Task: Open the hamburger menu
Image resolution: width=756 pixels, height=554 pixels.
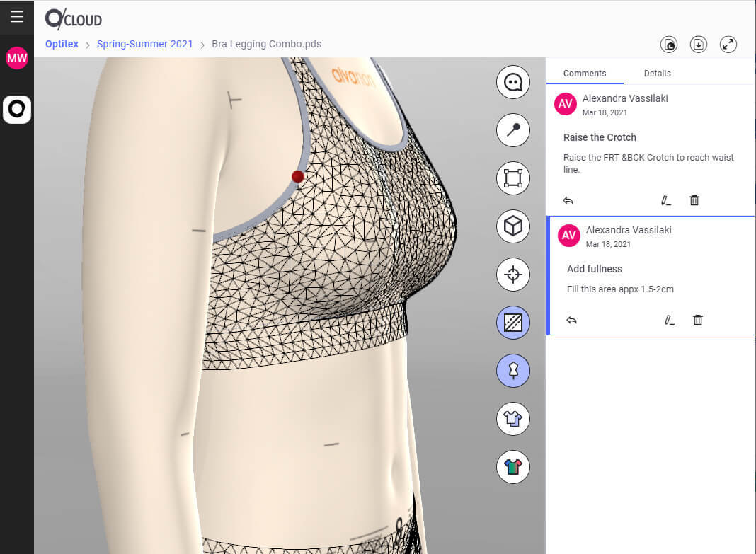Action: point(17,17)
